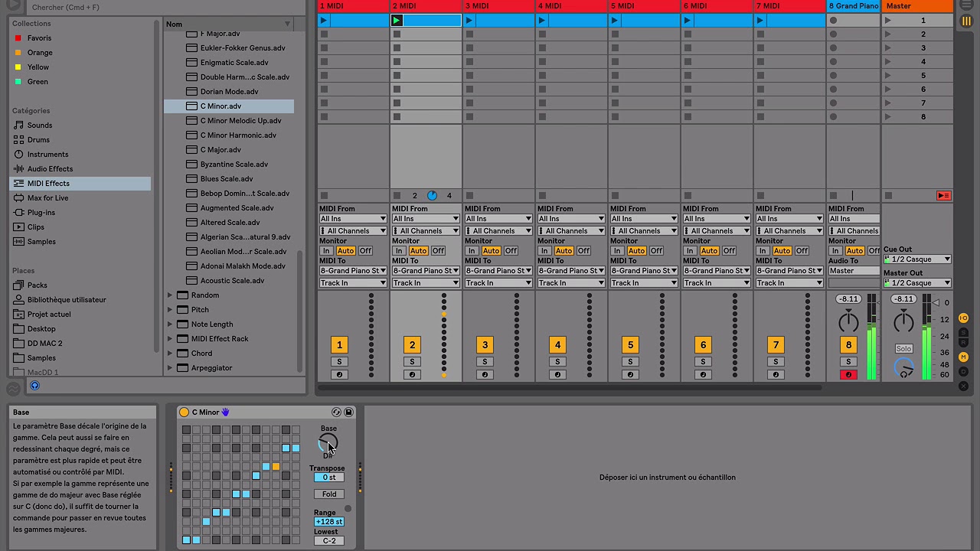Viewport: 980px width, 551px height.
Task: Show or hide the In/Out section (I·O button)
Action: [964, 318]
